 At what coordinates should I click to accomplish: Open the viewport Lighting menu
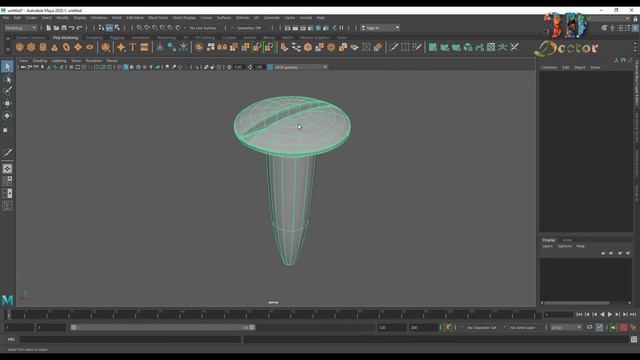coord(59,61)
